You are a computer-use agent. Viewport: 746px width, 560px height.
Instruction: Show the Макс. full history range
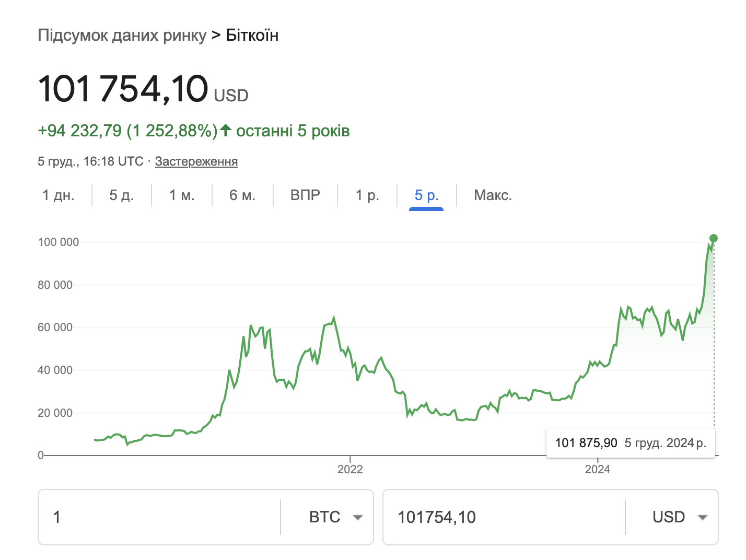tap(493, 195)
